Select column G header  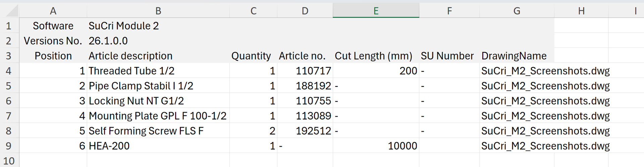pyautogui.click(x=517, y=11)
